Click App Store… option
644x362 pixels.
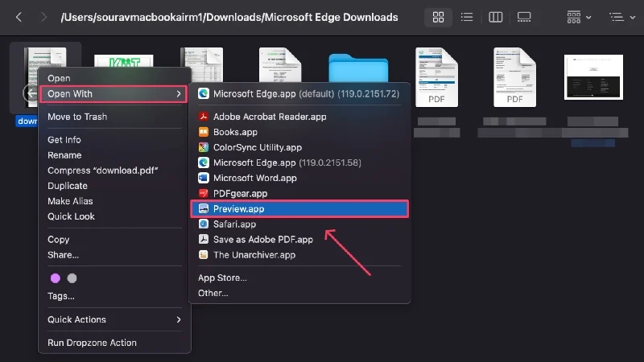222,278
